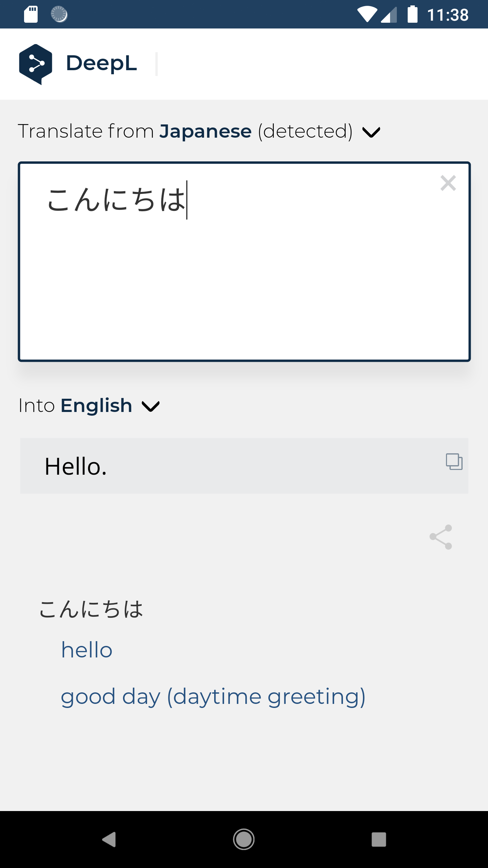Tap the DeepL wordmark in header

point(101,63)
